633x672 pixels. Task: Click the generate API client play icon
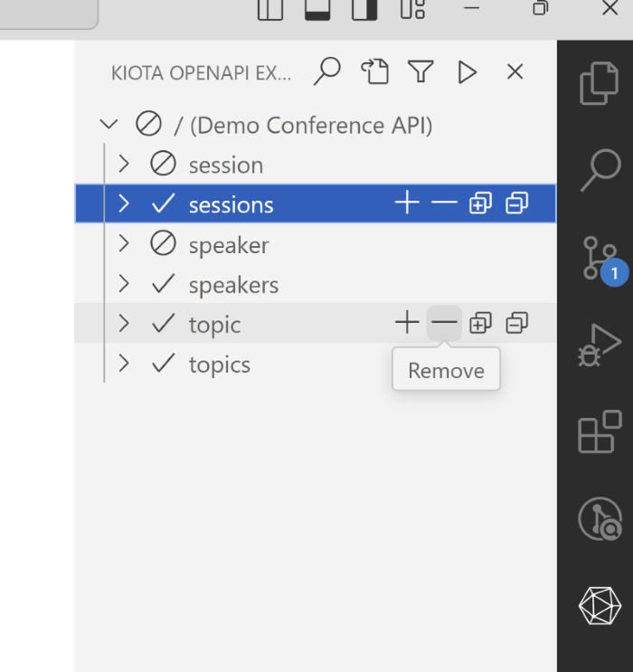[468, 71]
